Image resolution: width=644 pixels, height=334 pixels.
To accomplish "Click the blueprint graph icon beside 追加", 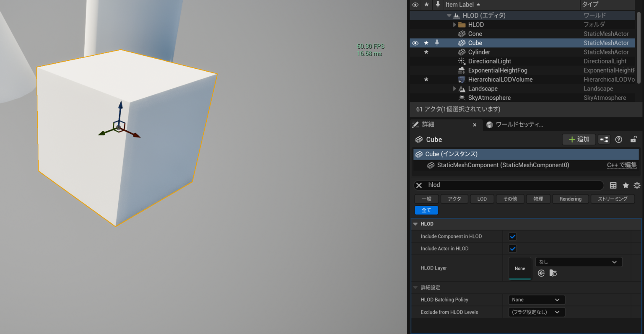I will pos(604,139).
